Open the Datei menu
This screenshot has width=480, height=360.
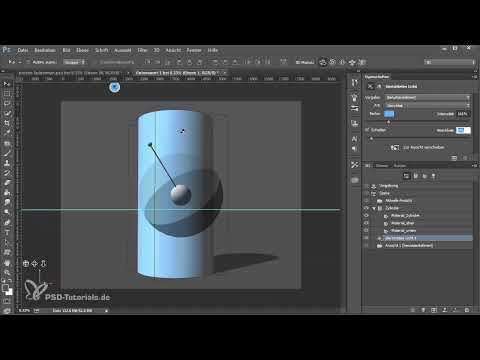click(x=23, y=50)
